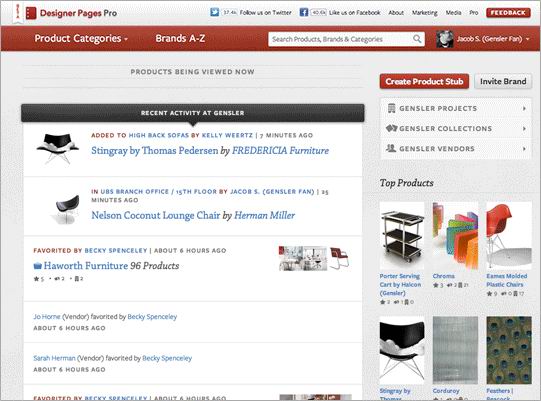This screenshot has width=541, height=401.
Task: Open the Haworth Furniture product images preview
Action: pos(314,258)
